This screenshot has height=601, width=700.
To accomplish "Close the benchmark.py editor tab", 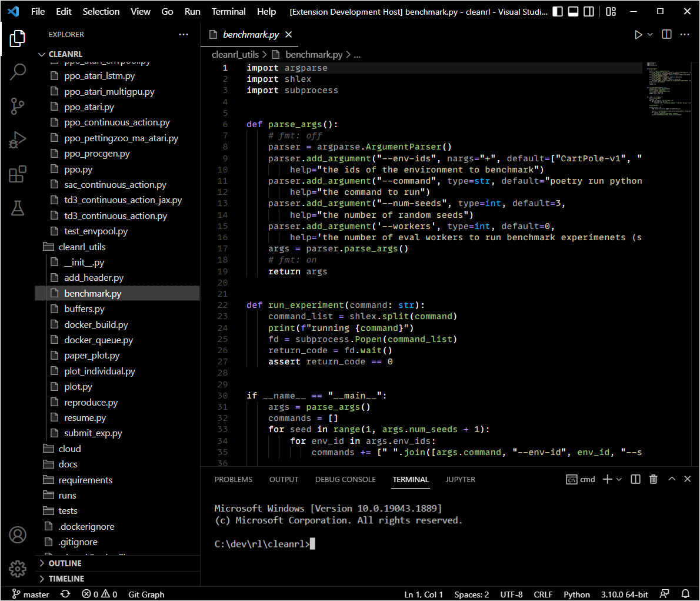I will pos(289,34).
